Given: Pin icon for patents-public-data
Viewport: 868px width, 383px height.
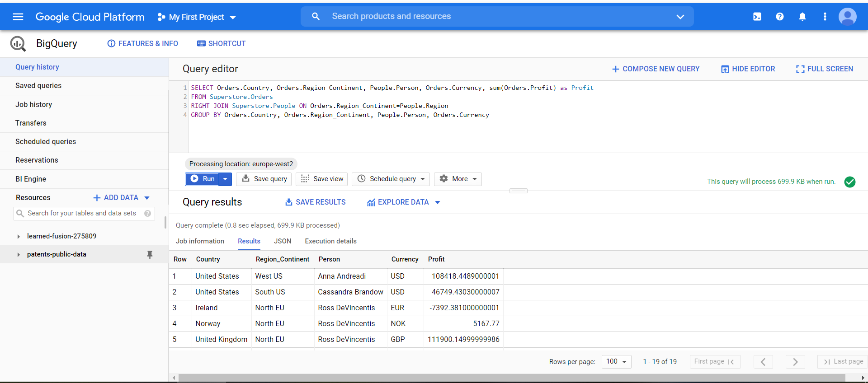Looking at the screenshot, I should [x=150, y=255].
